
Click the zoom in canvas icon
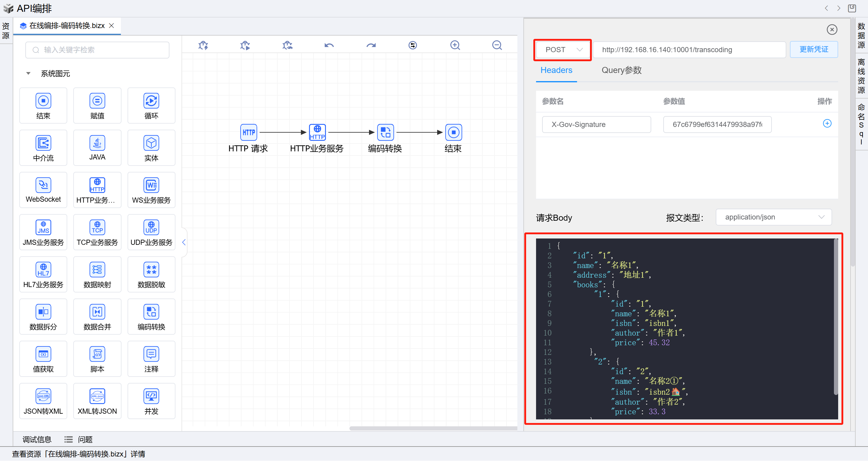[455, 45]
